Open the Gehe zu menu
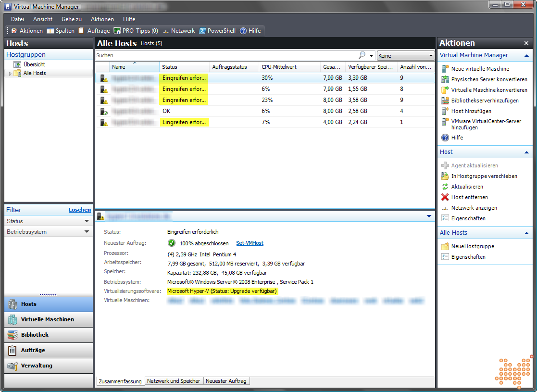 (72, 19)
